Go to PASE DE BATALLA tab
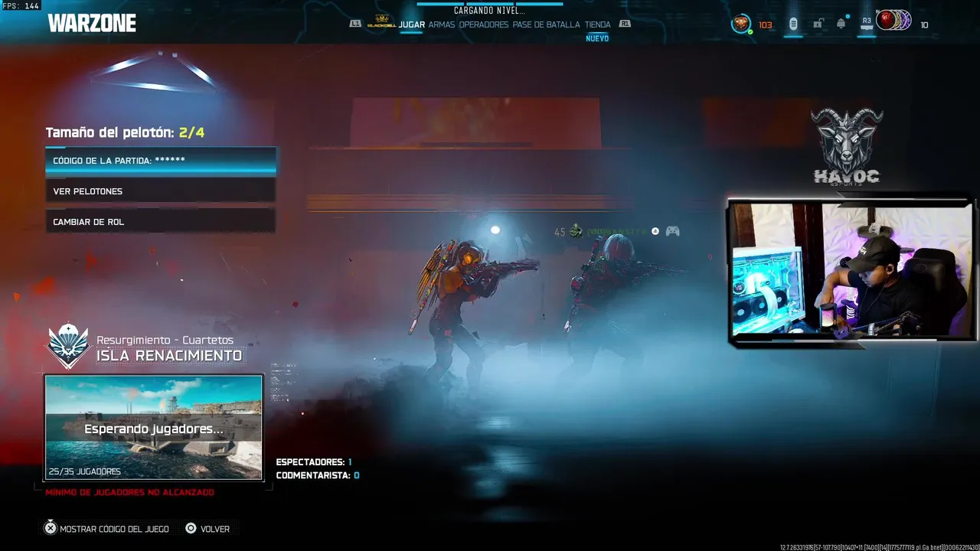Image resolution: width=980 pixels, height=551 pixels. (547, 24)
